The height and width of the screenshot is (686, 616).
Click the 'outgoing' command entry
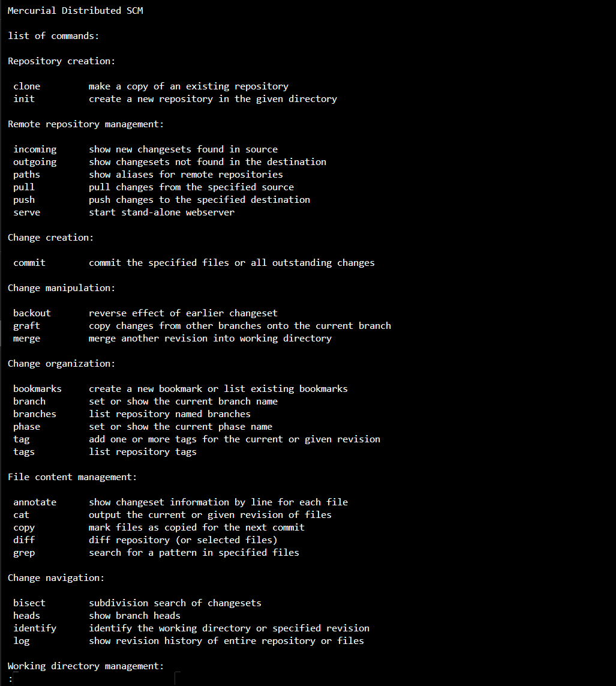click(35, 162)
